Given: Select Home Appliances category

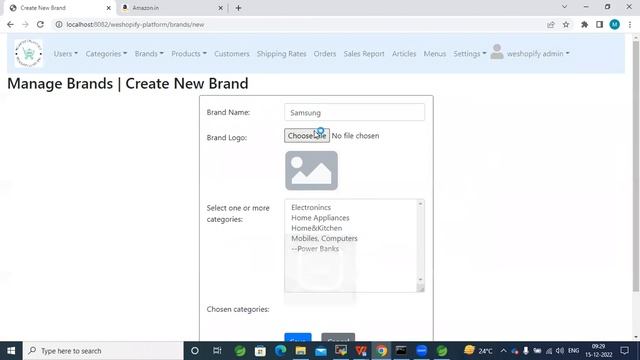Looking at the screenshot, I should (320, 218).
